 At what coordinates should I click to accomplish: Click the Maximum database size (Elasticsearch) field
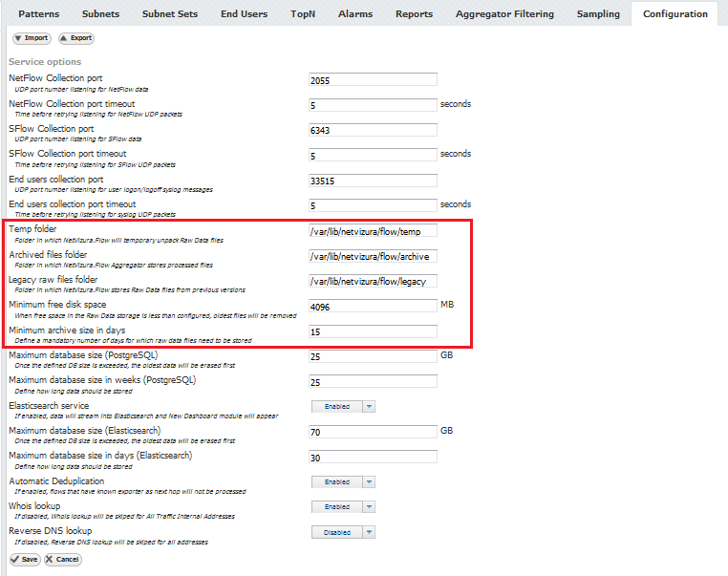373,432
